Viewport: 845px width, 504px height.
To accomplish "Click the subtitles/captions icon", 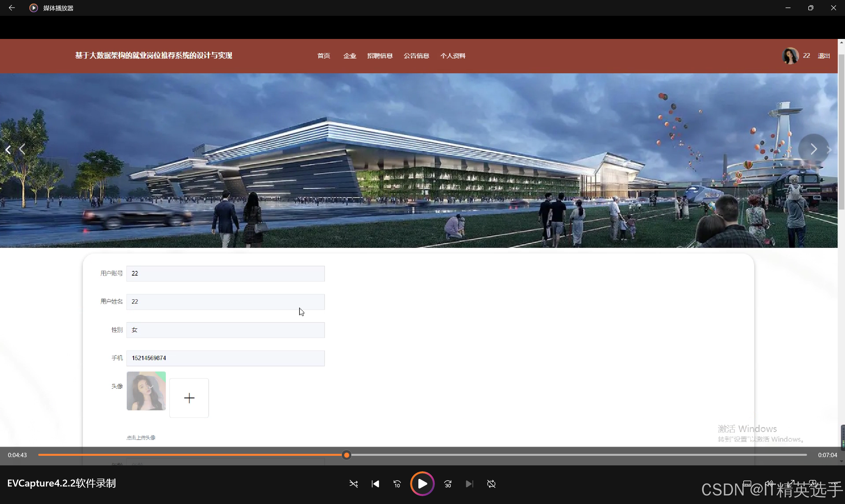I will pyautogui.click(x=747, y=483).
